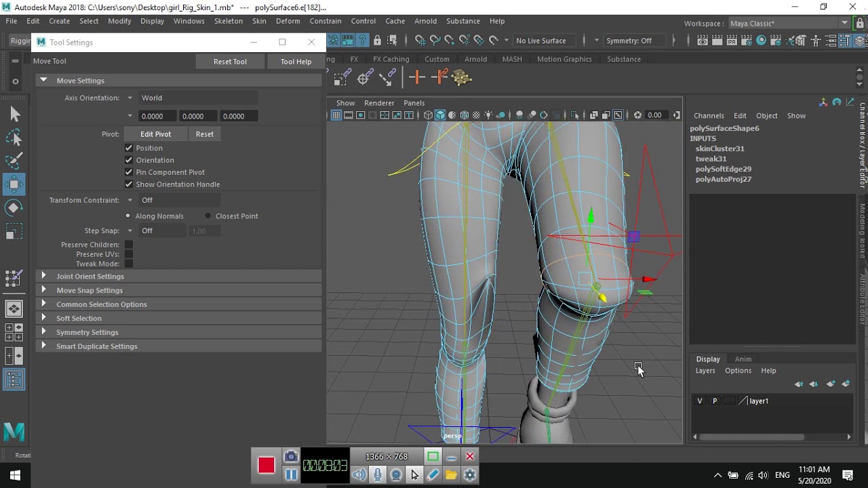Screen dimensions: 868x488
Task: Activate the Move tool in toolbox
Action: [14, 184]
